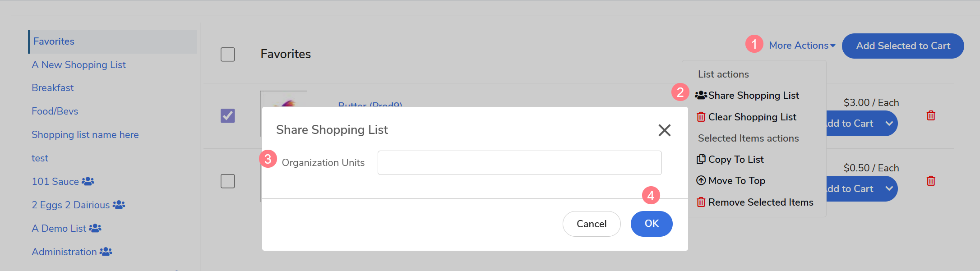Click the shared group icon beside 101 Sauce
980x271 pixels.
pyautogui.click(x=88, y=181)
